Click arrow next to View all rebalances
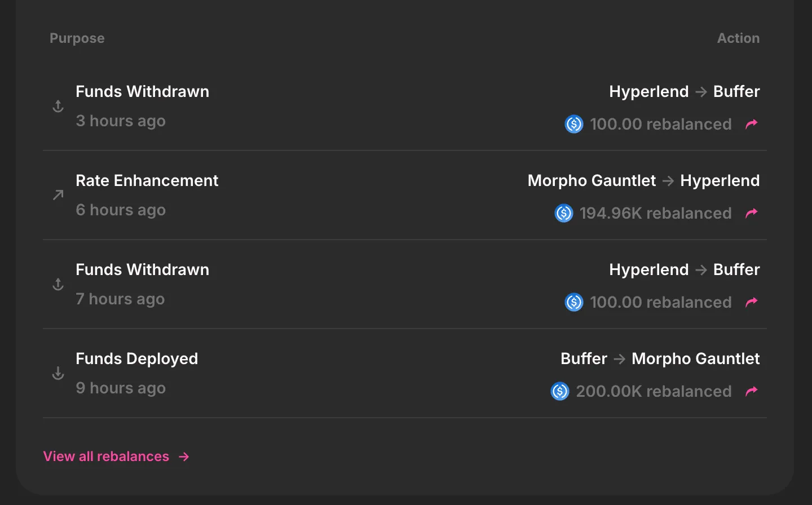This screenshot has width=812, height=505. click(184, 457)
